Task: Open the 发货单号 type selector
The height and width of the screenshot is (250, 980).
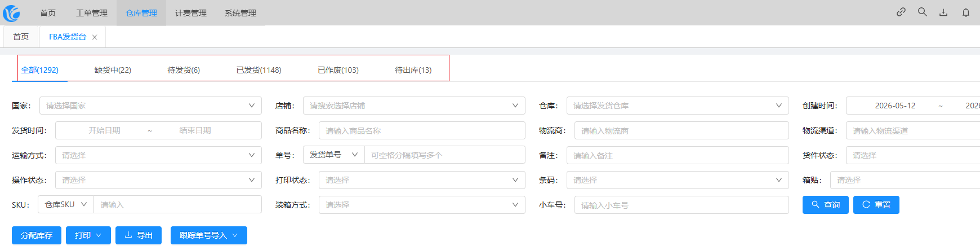Action: [x=333, y=155]
